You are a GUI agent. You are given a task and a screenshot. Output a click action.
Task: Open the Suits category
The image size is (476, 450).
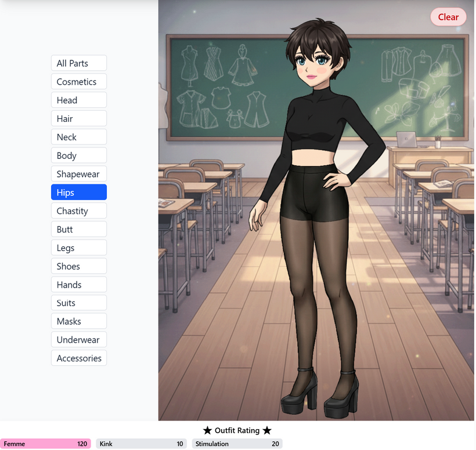pyautogui.click(x=78, y=303)
